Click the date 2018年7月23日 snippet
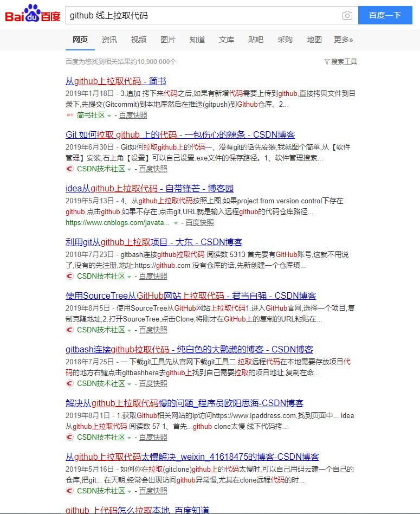Image resolution: width=420 pixels, height=514 pixels. [89, 254]
